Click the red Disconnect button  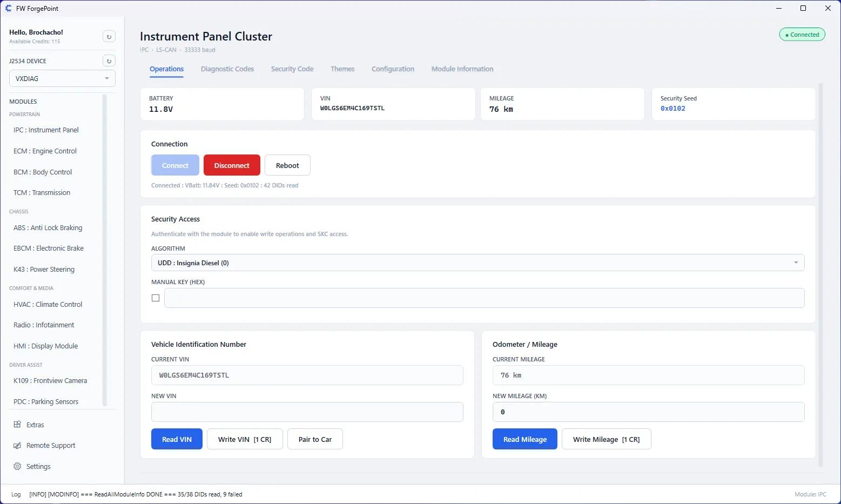(x=232, y=165)
